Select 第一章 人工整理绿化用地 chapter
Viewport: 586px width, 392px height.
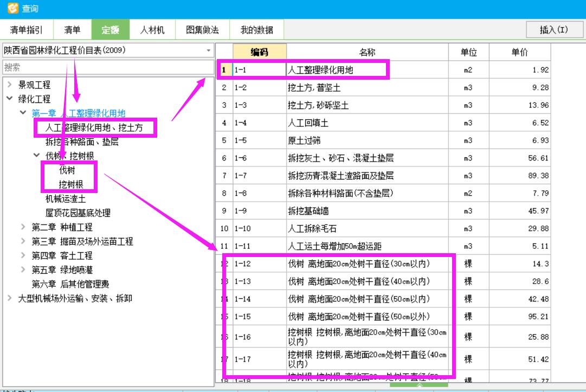point(79,113)
